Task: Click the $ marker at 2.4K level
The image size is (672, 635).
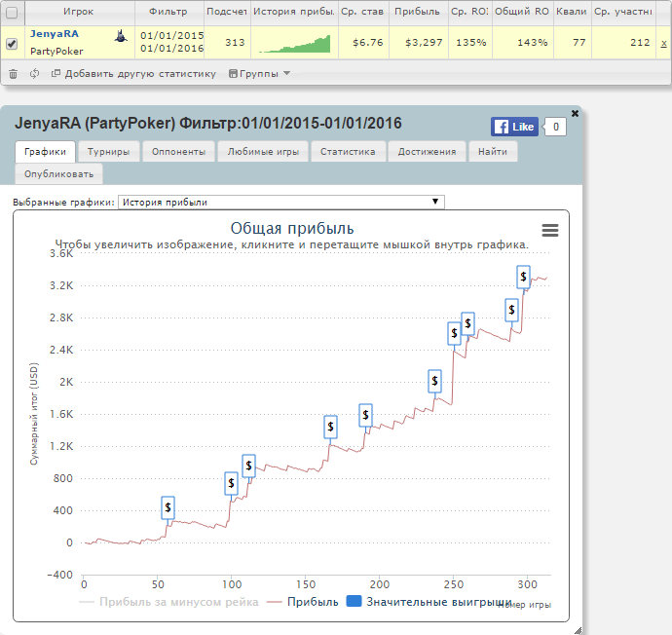Action: 454,333
